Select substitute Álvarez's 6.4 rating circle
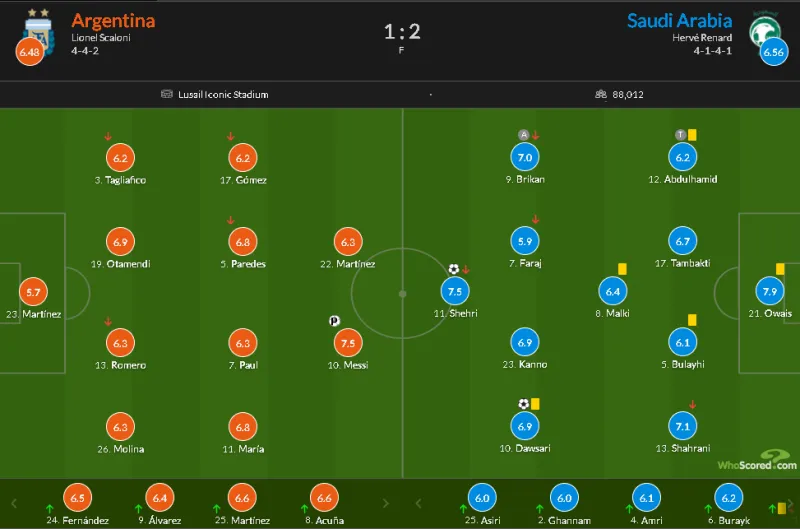This screenshot has height=529, width=800. point(159,498)
